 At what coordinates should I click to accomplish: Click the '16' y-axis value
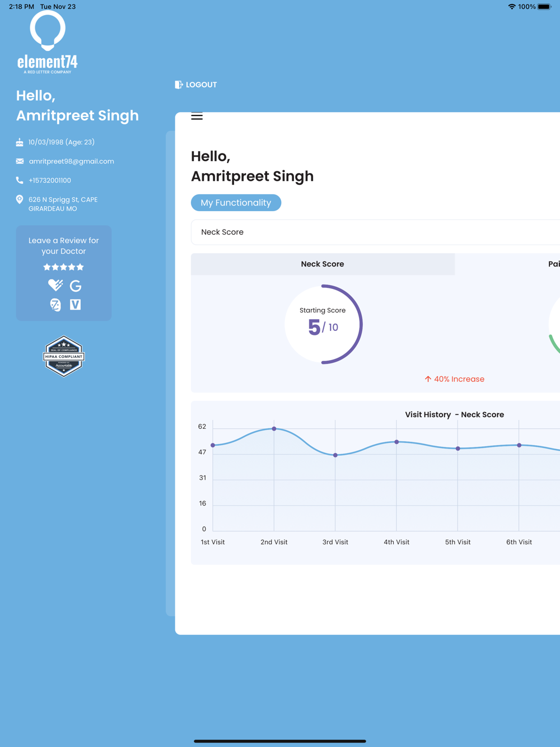point(203,503)
